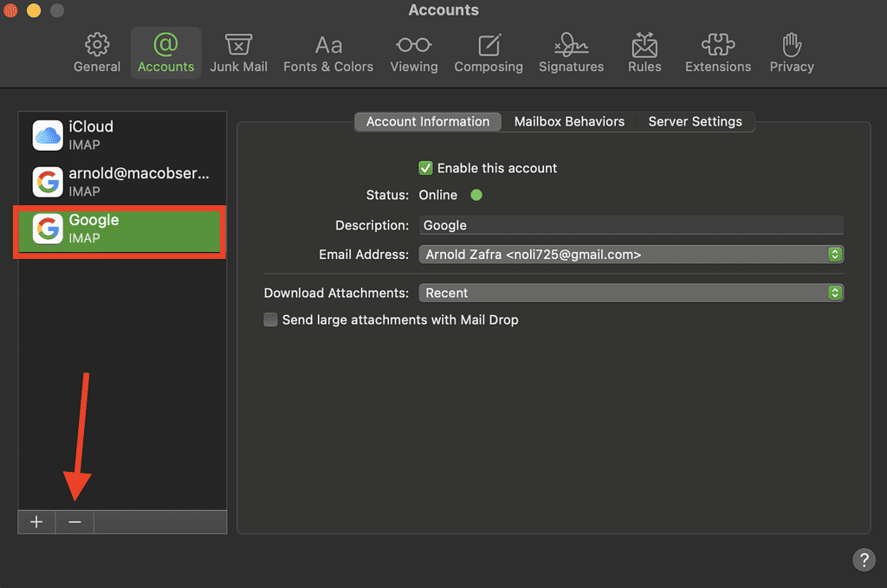Switch to Server Settings tab
Image resolution: width=887 pixels, height=588 pixels.
point(695,122)
